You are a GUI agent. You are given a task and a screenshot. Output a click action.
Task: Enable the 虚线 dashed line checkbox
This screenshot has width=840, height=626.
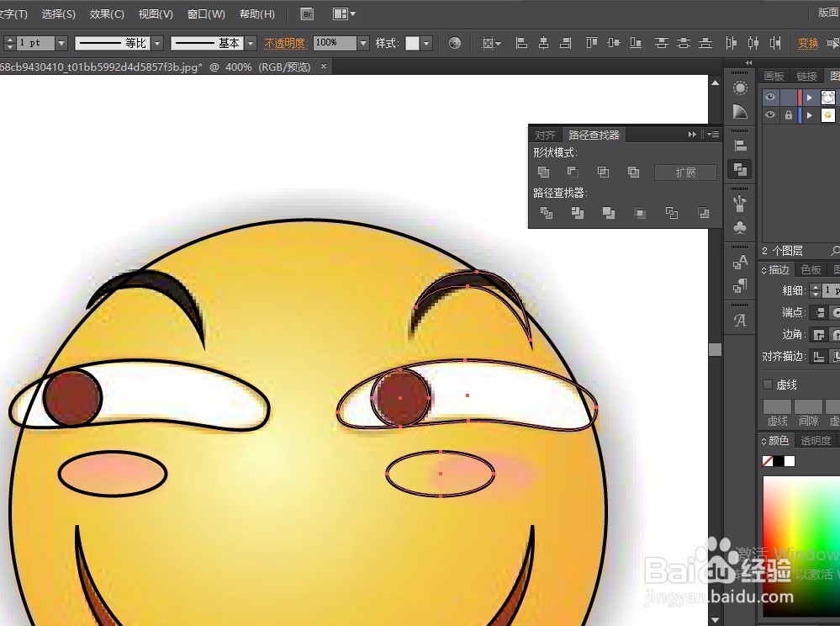click(x=768, y=385)
